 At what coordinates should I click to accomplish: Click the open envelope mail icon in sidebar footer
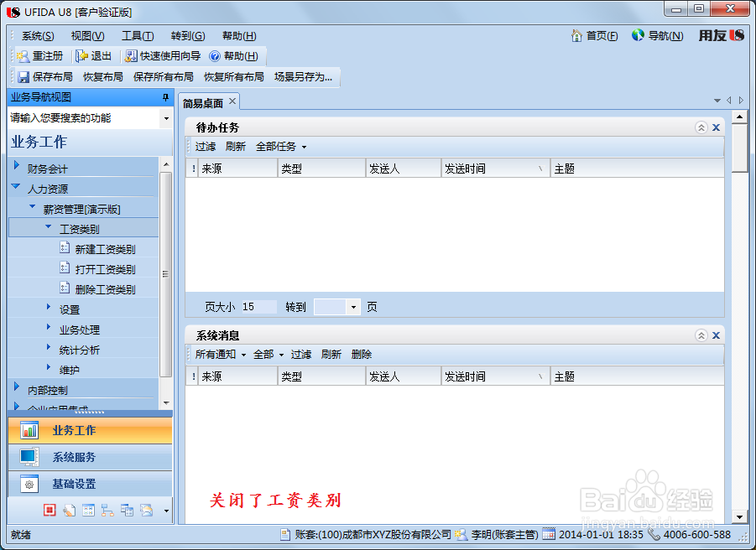tap(146, 510)
